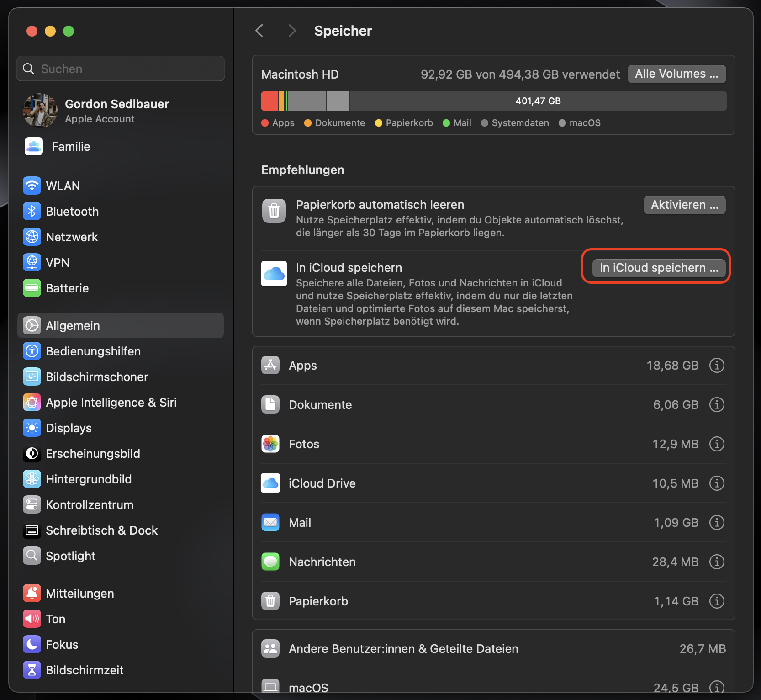Click the Papierkorb trash icon in the storage list
761x700 pixels.
point(270,601)
